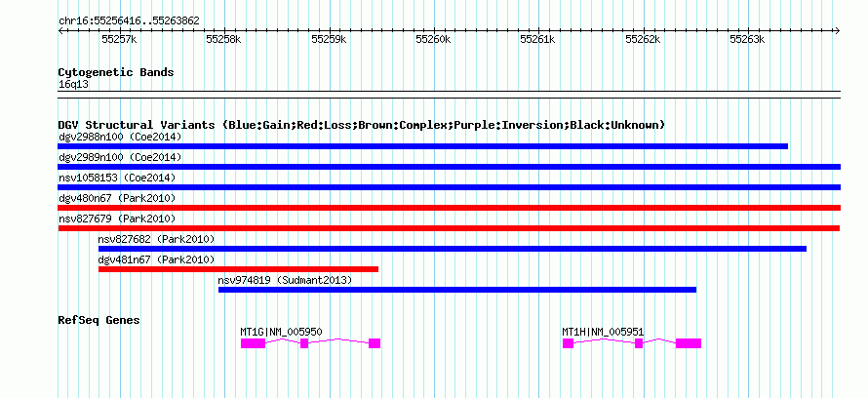Click the MT1G|NM_005950 gene label
This screenshot has height=398, width=868.
click(x=281, y=332)
